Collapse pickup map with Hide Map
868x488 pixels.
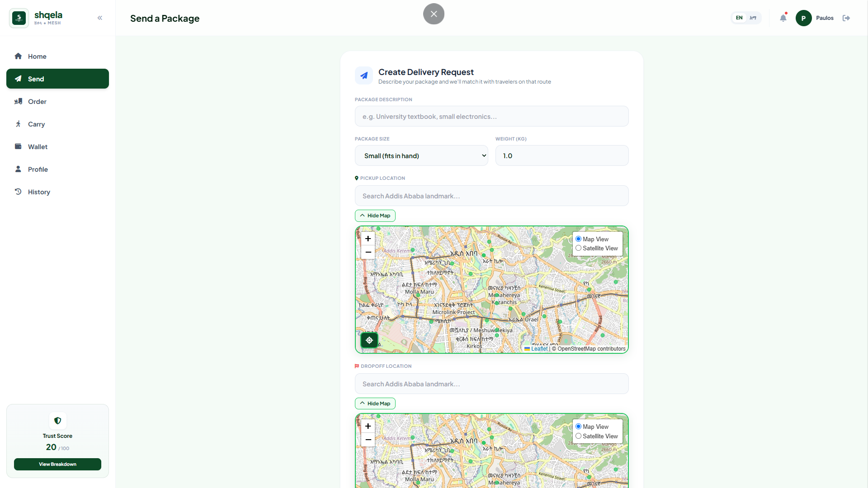coord(375,216)
